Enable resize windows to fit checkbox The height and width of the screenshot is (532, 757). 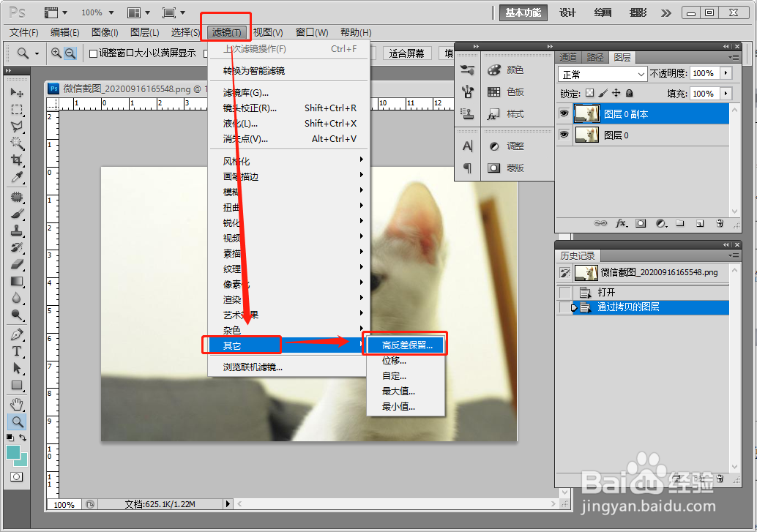[x=94, y=53]
